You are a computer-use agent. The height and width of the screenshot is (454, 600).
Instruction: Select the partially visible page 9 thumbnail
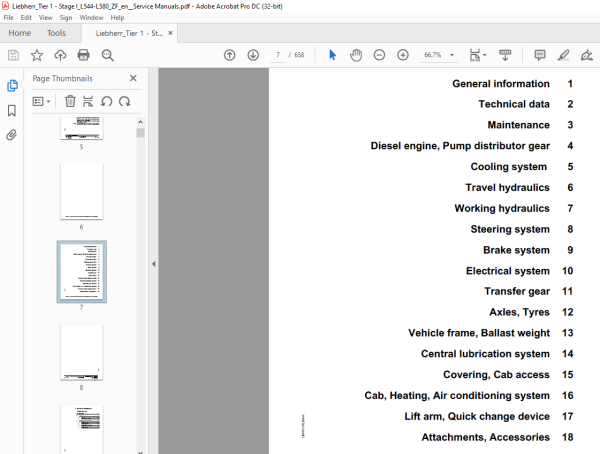(82, 429)
